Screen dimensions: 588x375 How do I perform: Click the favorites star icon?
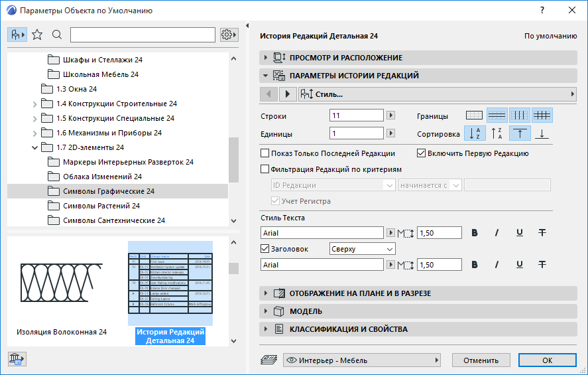[x=37, y=35]
